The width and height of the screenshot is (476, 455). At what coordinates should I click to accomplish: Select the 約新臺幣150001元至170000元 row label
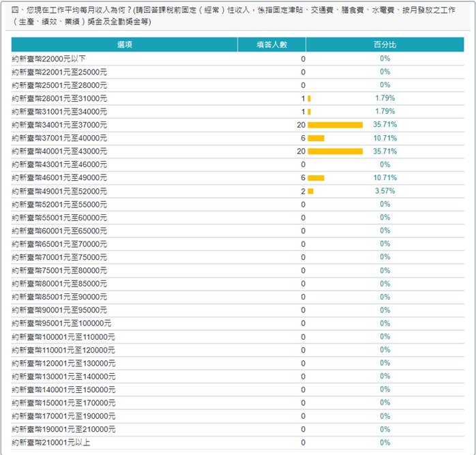63,403
